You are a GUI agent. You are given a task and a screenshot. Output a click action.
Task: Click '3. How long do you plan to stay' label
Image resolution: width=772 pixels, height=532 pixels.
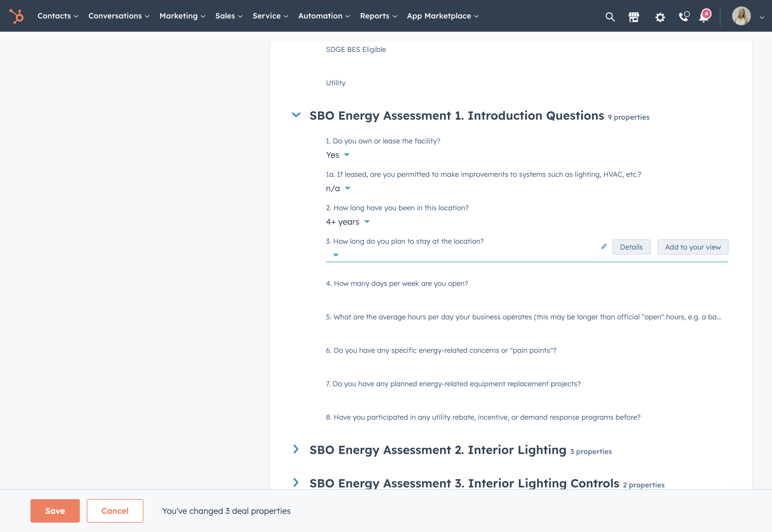[405, 241]
